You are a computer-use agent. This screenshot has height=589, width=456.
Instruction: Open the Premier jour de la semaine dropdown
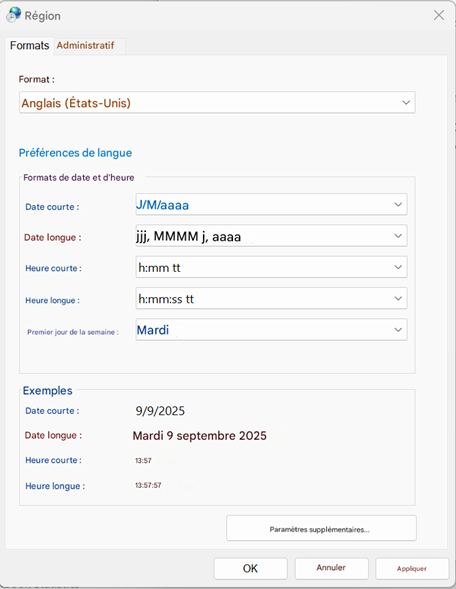(x=271, y=329)
